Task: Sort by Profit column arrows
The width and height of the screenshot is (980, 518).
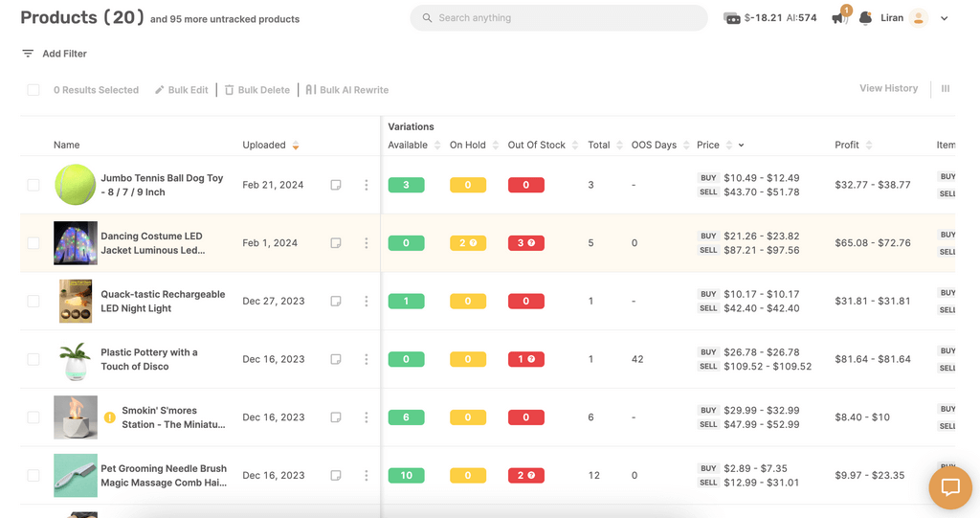Action: point(869,146)
